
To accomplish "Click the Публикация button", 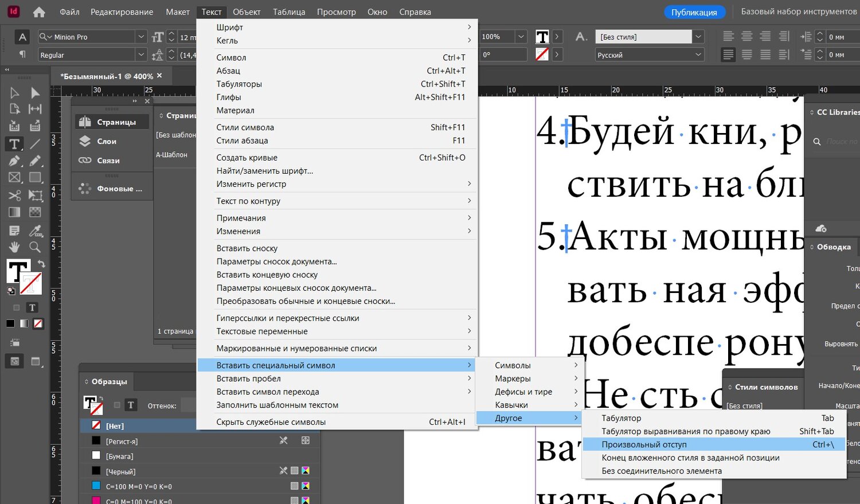I will coord(694,12).
